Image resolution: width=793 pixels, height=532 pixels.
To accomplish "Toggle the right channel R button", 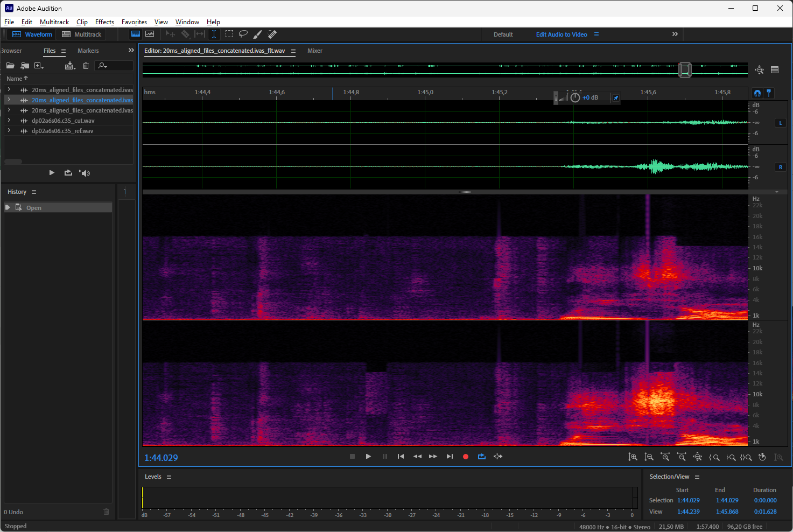I will point(780,167).
